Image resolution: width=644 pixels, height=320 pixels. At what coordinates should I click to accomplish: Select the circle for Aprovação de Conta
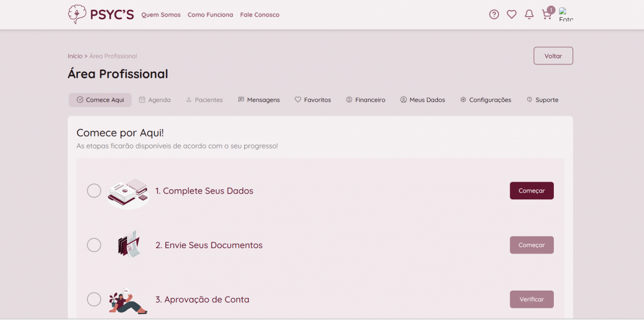point(94,300)
